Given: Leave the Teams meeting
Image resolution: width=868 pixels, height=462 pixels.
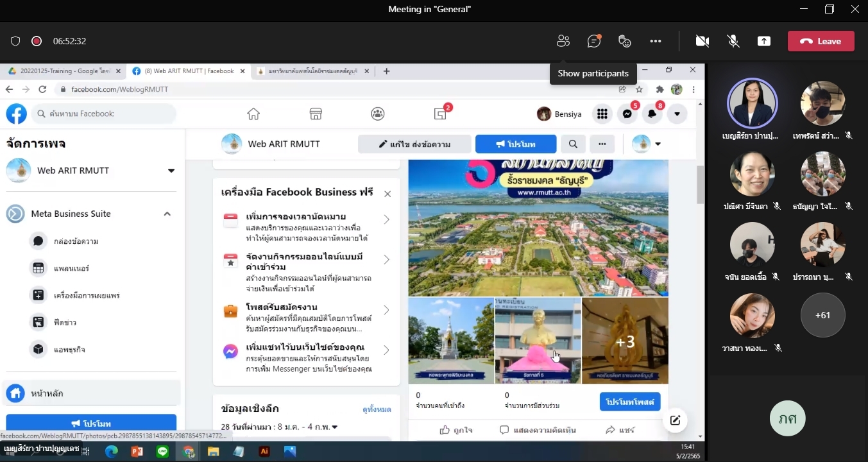Looking at the screenshot, I should click(821, 41).
